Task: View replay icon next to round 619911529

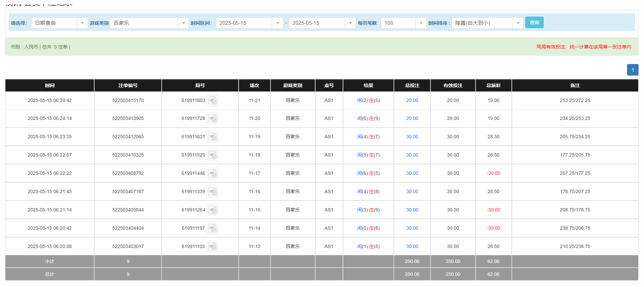Action: tap(213, 155)
